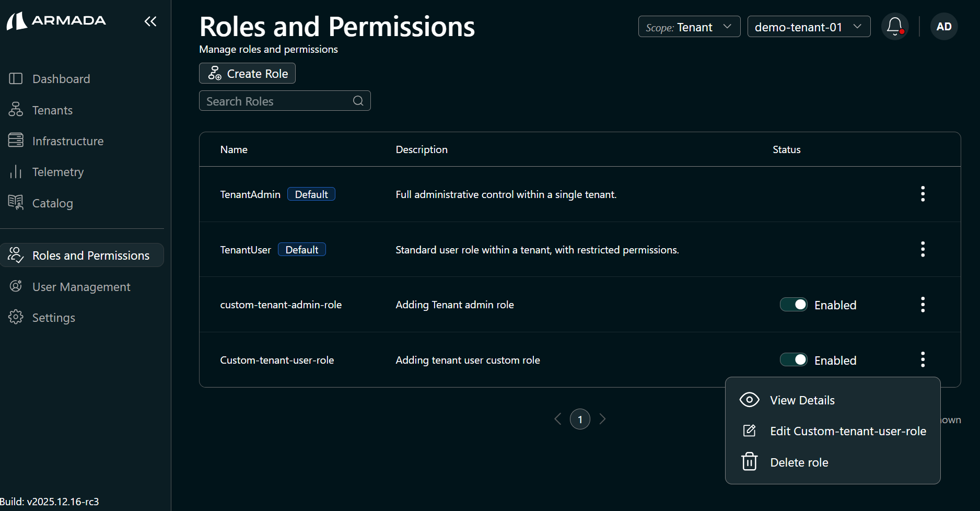Open the Scope: Tenant dropdown

pyautogui.click(x=689, y=26)
